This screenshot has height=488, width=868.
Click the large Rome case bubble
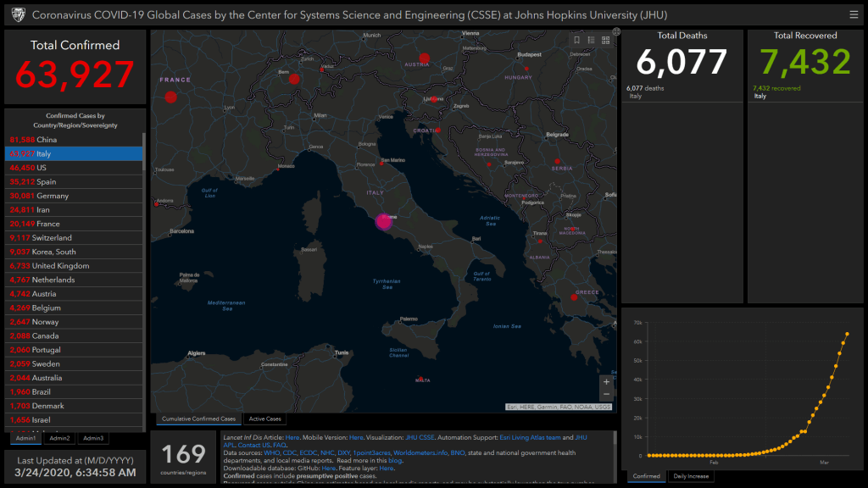(384, 222)
